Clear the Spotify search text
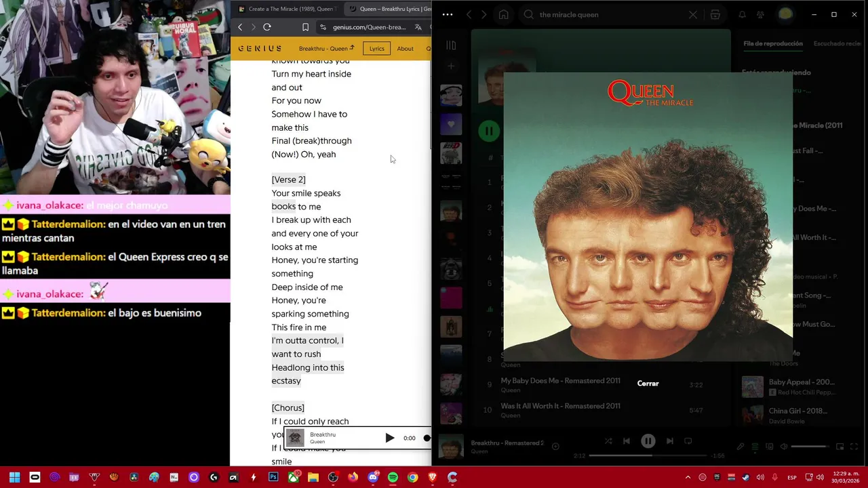 tap(693, 14)
